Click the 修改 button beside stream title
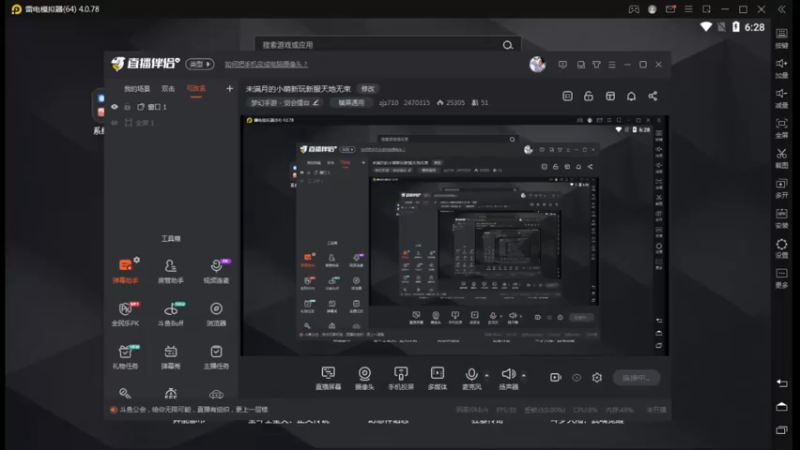 coord(368,89)
